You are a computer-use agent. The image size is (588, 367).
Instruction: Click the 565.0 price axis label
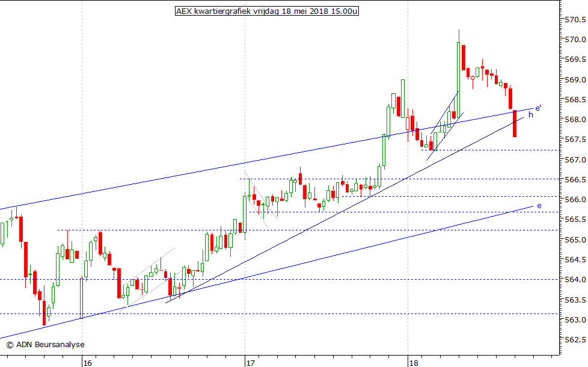[x=575, y=240]
